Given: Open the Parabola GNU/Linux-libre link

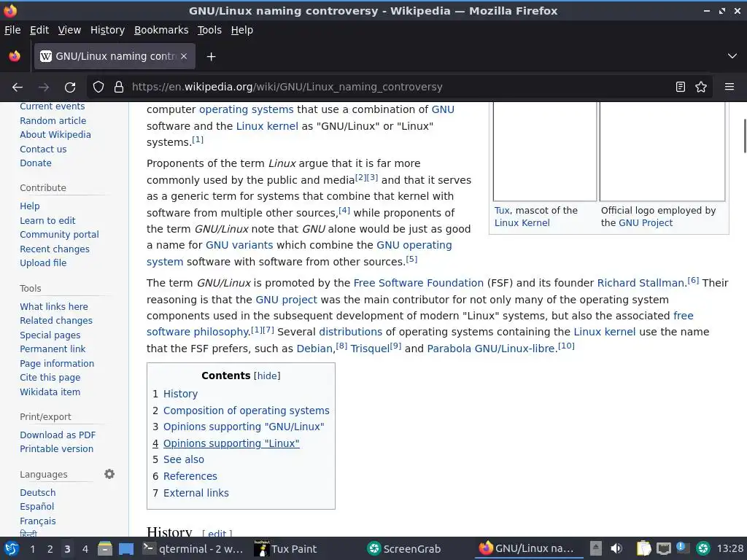Looking at the screenshot, I should [x=491, y=349].
